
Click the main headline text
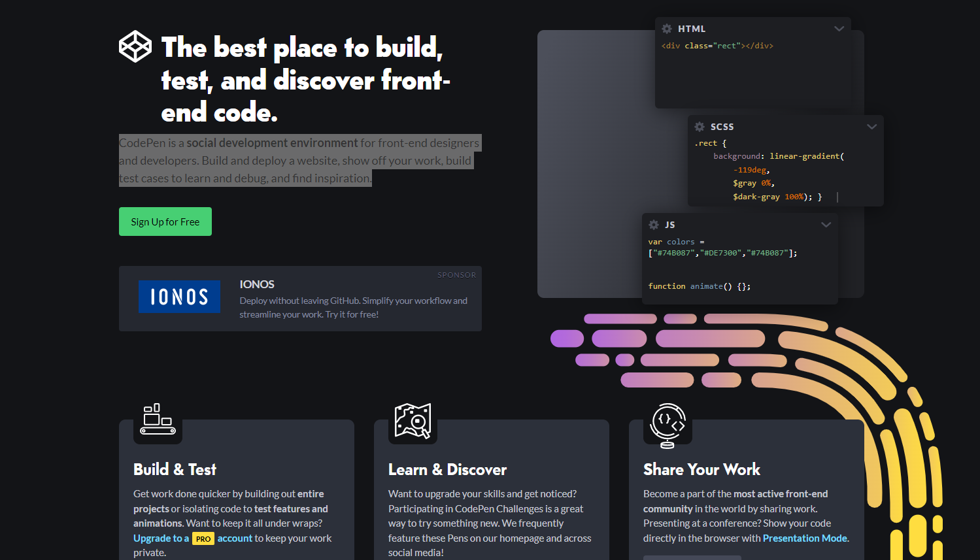[306, 80]
